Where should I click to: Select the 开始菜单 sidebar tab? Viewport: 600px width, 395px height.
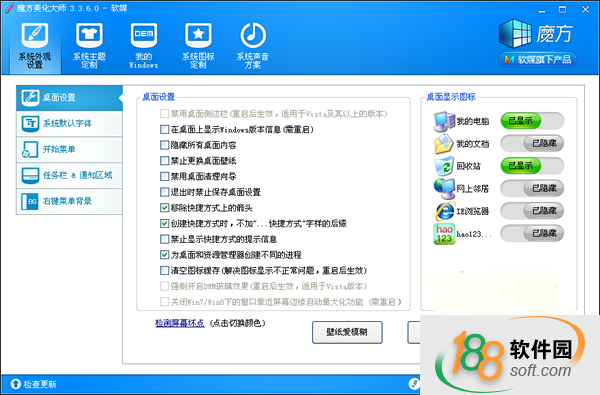pos(69,149)
